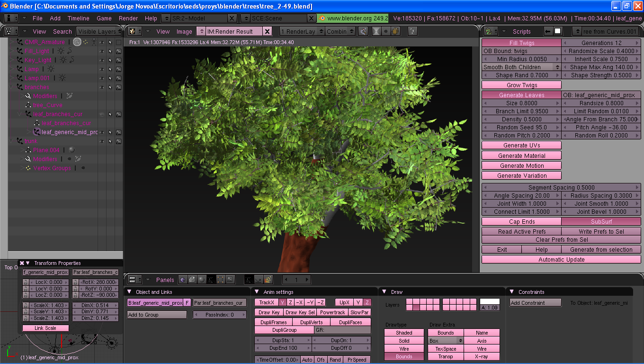The height and width of the screenshot is (364, 644).
Task: Open the Image menu in render window
Action: 184,31
